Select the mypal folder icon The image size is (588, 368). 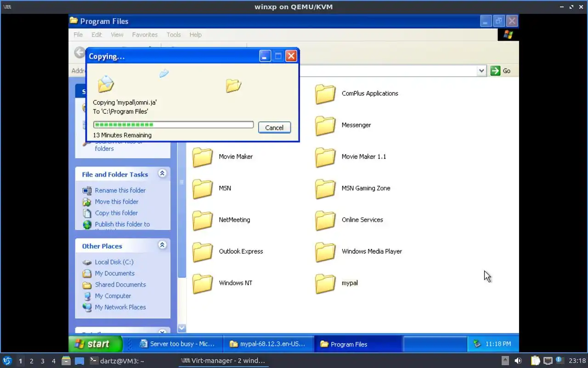click(325, 283)
